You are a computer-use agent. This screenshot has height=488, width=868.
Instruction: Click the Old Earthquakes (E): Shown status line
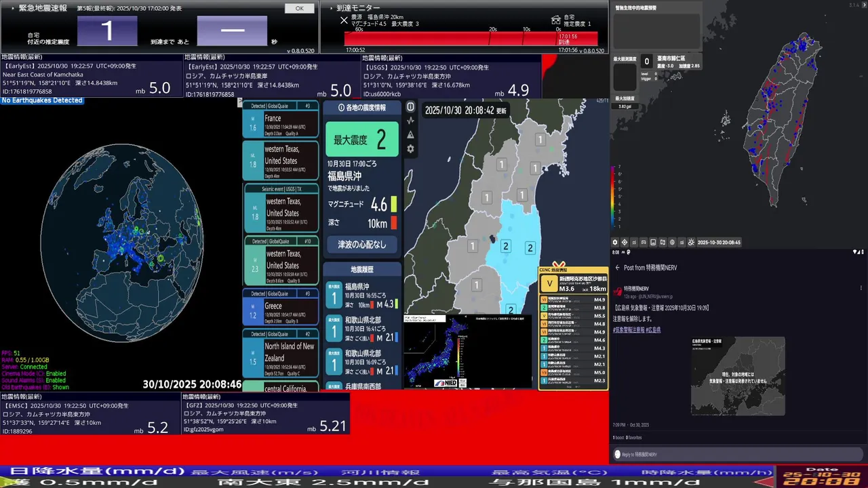click(35, 388)
